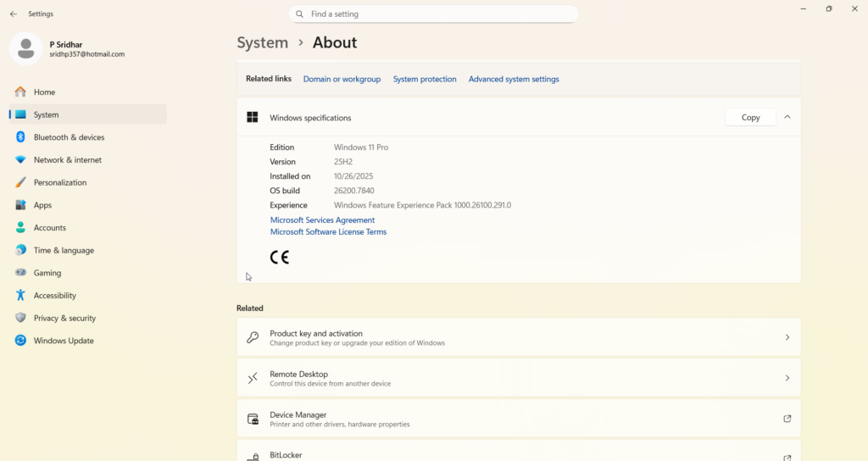Click the P Sridhar account name
The image size is (868, 461).
pos(66,44)
